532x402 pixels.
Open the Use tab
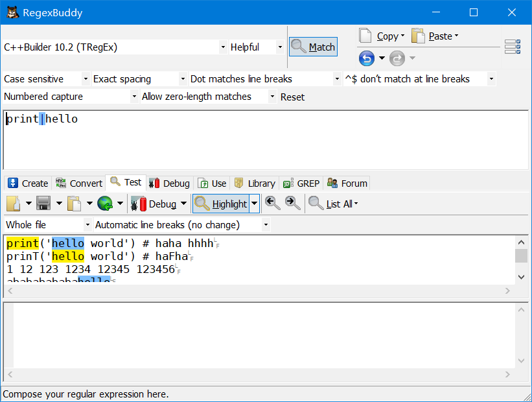click(212, 183)
